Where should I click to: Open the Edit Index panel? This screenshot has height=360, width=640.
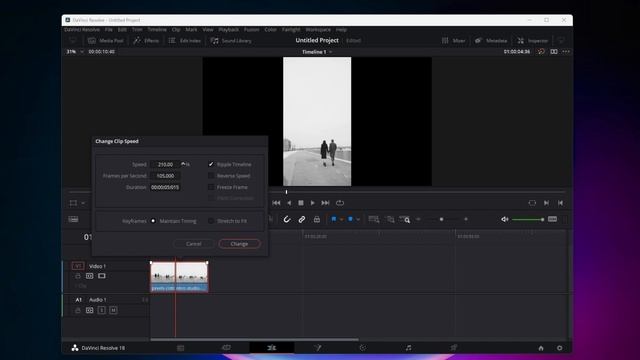pyautogui.click(x=184, y=40)
